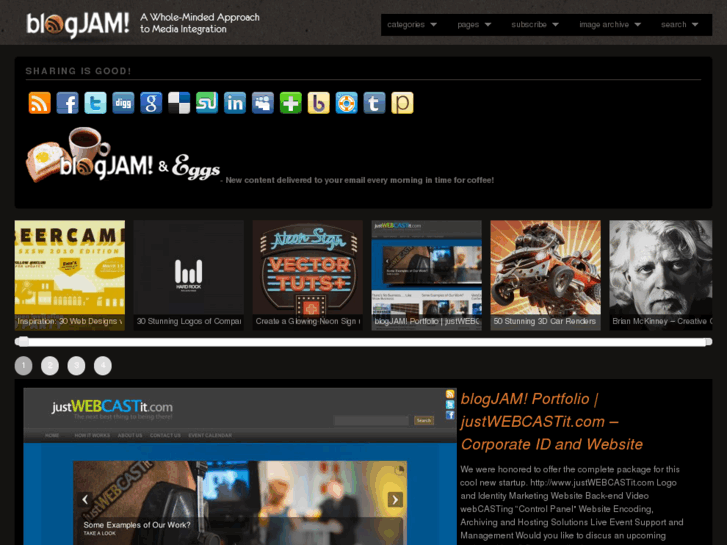Click the 'SHARING IS GOOD!' heading
The image size is (727, 545).
pos(78,71)
